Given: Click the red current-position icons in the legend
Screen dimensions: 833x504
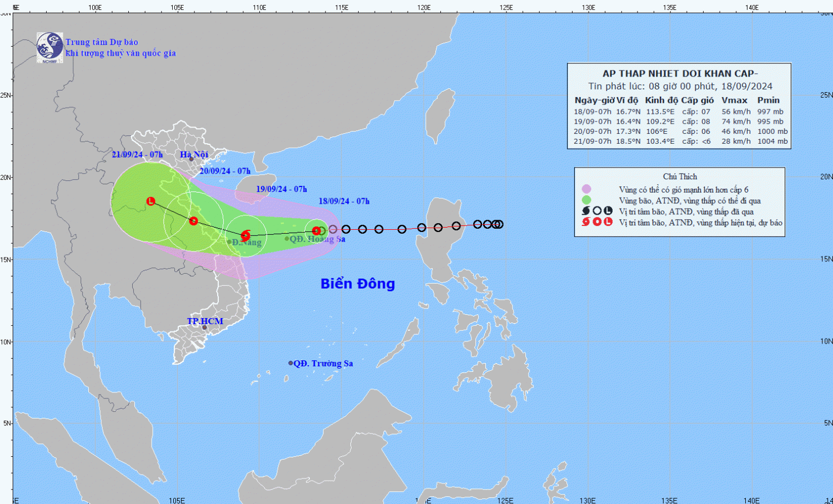Looking at the screenshot, I should tap(597, 222).
